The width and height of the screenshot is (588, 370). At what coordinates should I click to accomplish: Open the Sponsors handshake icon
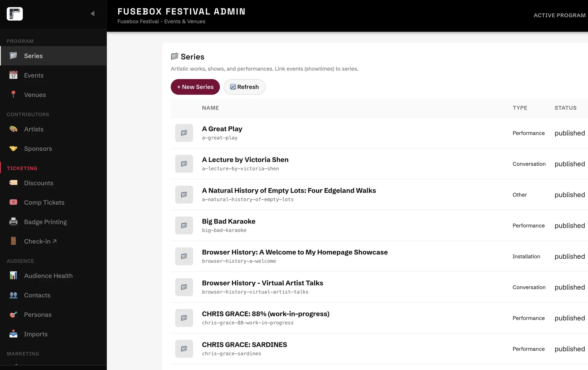(x=13, y=148)
